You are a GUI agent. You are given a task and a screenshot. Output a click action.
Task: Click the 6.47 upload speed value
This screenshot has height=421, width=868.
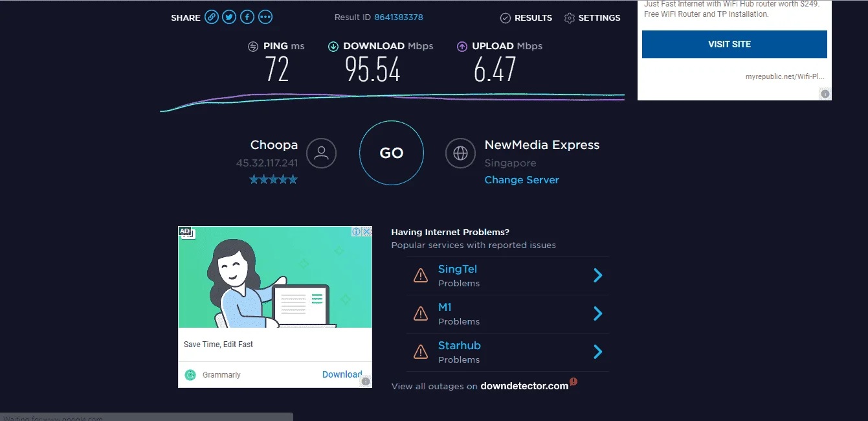[495, 69]
